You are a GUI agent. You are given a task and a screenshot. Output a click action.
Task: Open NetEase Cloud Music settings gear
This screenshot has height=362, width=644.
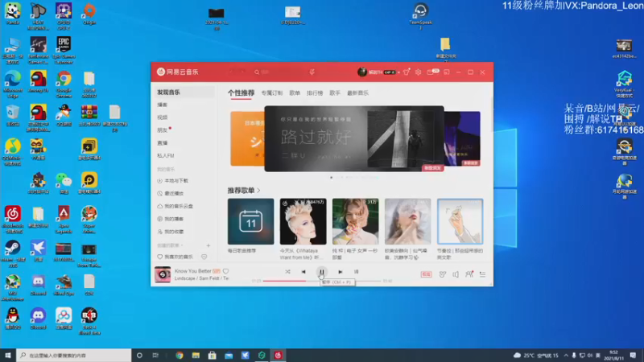418,72
